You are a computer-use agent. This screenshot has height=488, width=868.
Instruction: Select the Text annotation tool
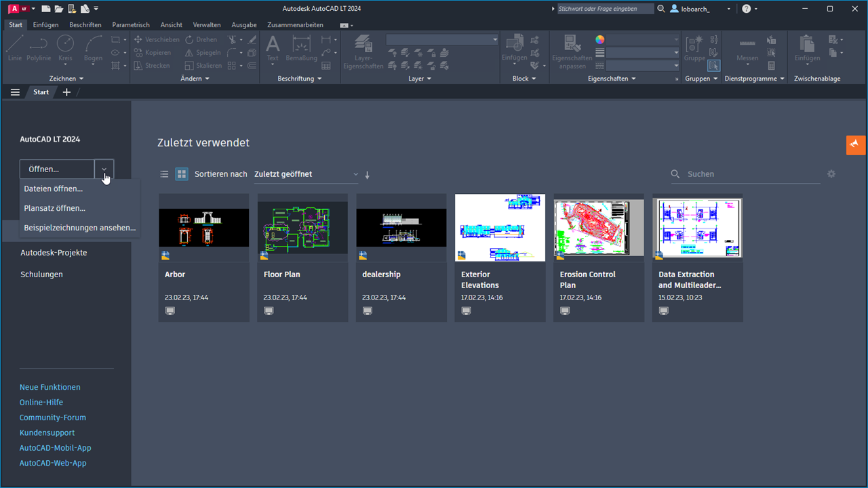(x=273, y=48)
